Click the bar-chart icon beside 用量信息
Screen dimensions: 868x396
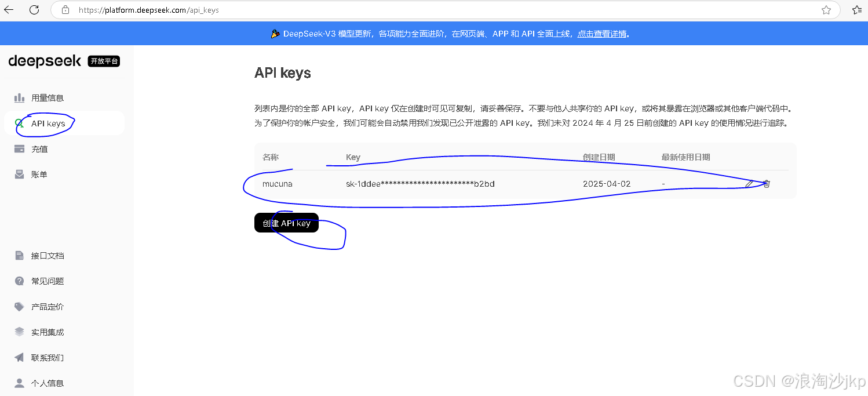(x=20, y=97)
